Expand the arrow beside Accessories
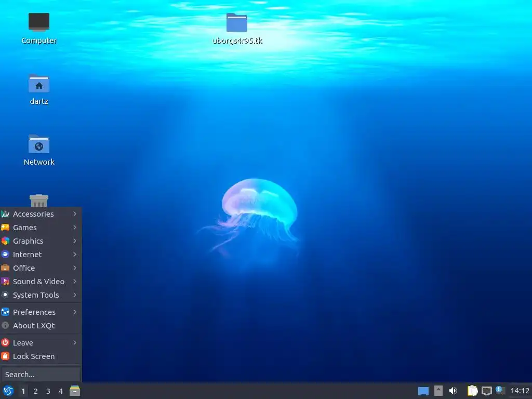 tap(75, 214)
